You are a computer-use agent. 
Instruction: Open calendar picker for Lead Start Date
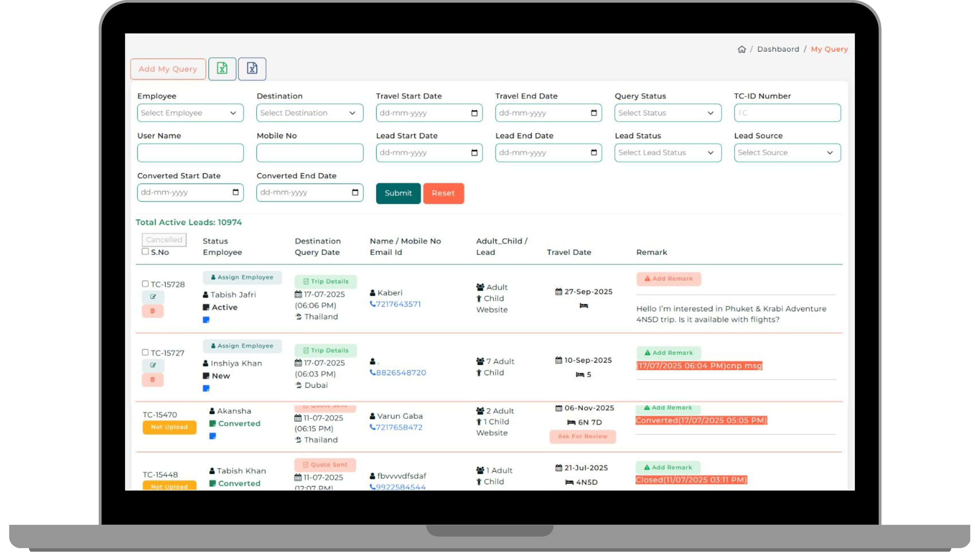tap(474, 152)
